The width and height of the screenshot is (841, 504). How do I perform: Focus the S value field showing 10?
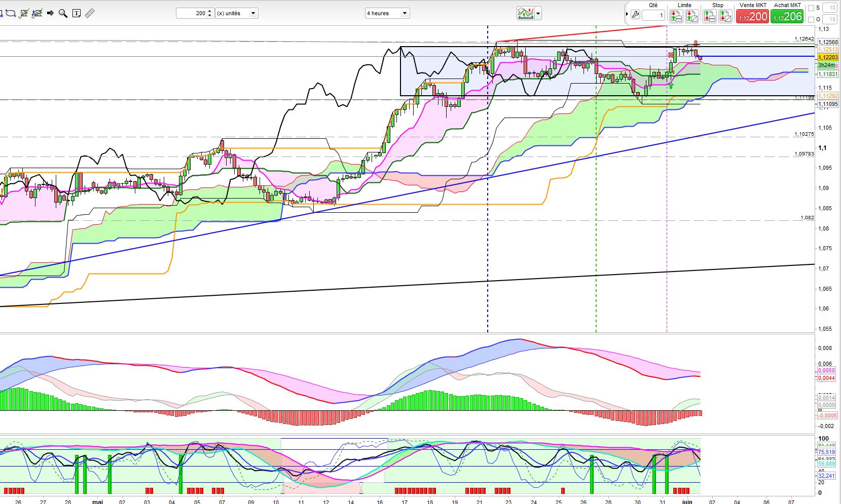[829, 8]
